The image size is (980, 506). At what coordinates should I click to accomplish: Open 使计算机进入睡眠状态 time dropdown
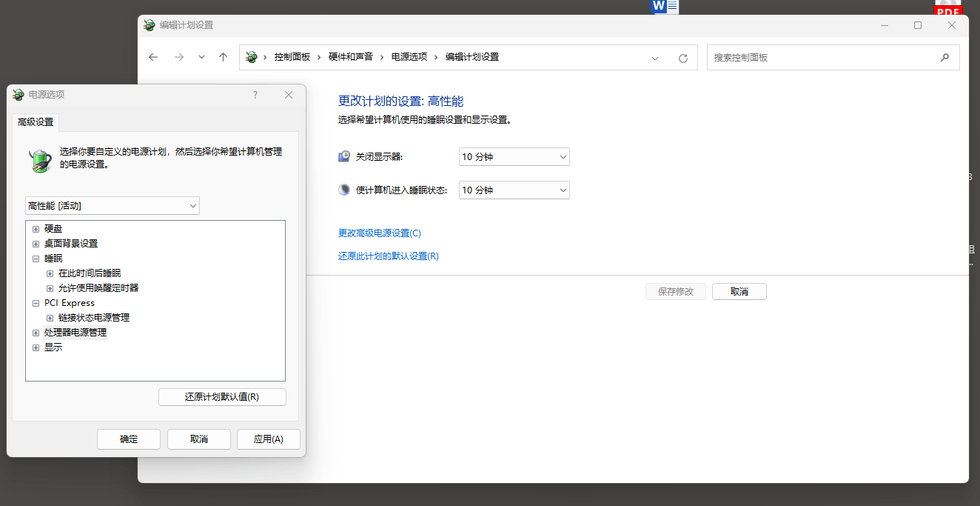(x=514, y=190)
